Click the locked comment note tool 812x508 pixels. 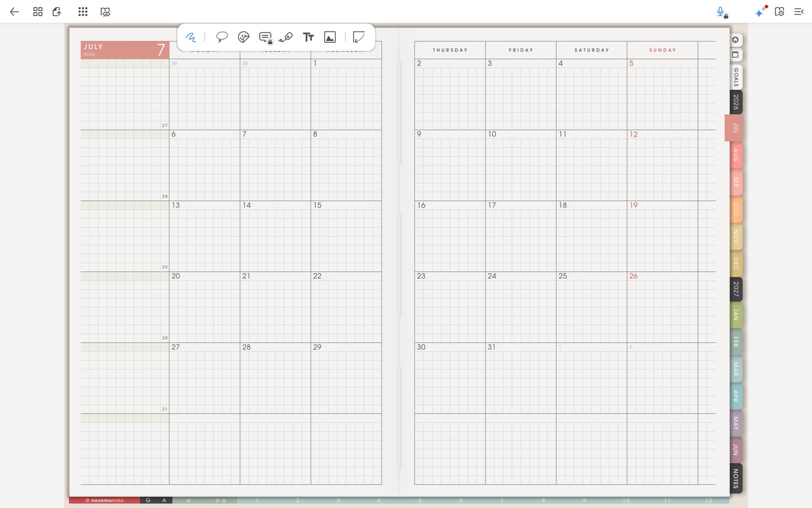click(265, 37)
